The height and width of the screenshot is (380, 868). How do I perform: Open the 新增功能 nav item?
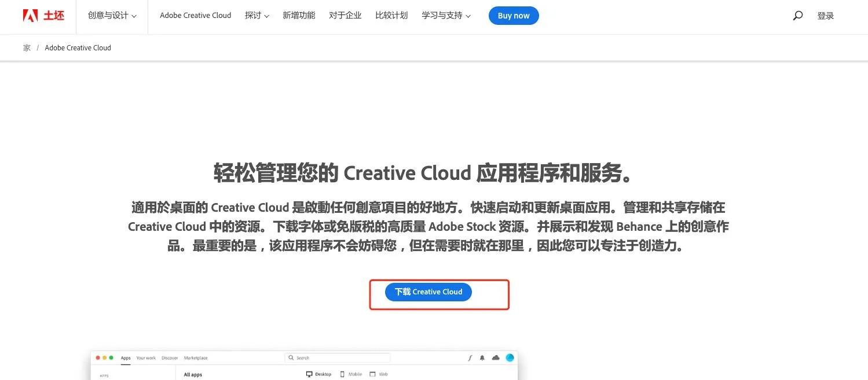tap(299, 16)
